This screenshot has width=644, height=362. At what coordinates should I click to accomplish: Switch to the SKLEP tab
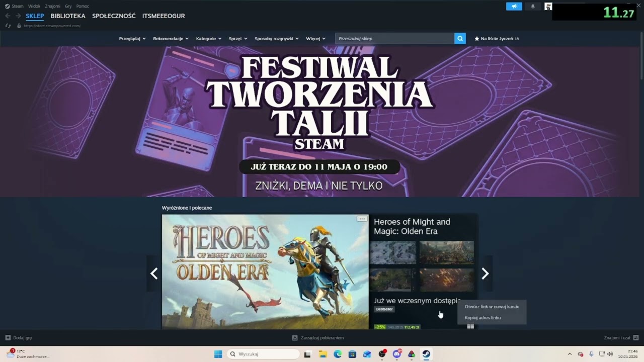point(35,16)
